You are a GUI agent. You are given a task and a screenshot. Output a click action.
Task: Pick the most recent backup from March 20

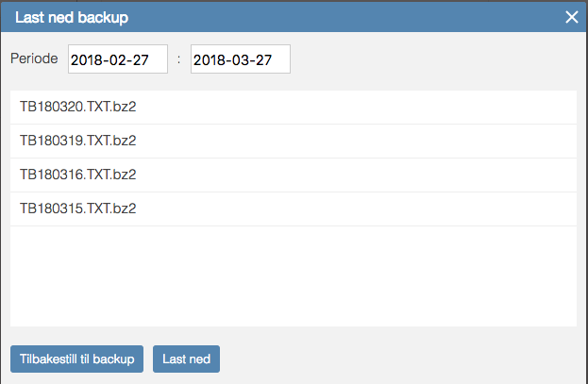coord(294,107)
